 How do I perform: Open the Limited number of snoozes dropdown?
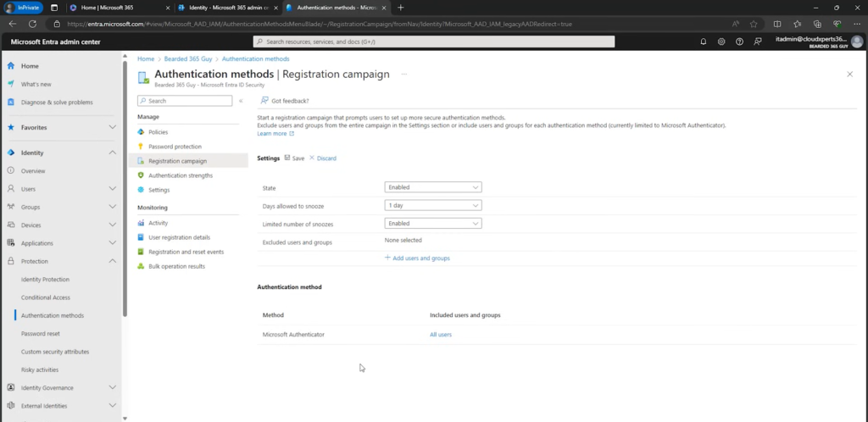coord(433,224)
